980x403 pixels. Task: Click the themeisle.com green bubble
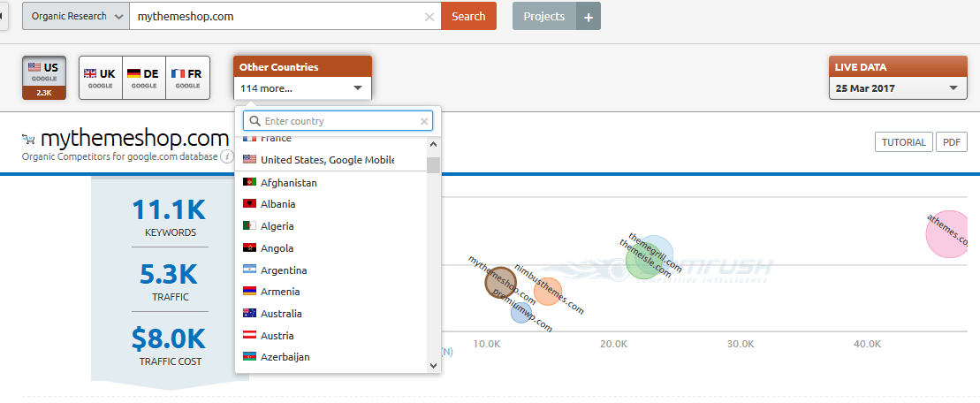click(x=642, y=262)
